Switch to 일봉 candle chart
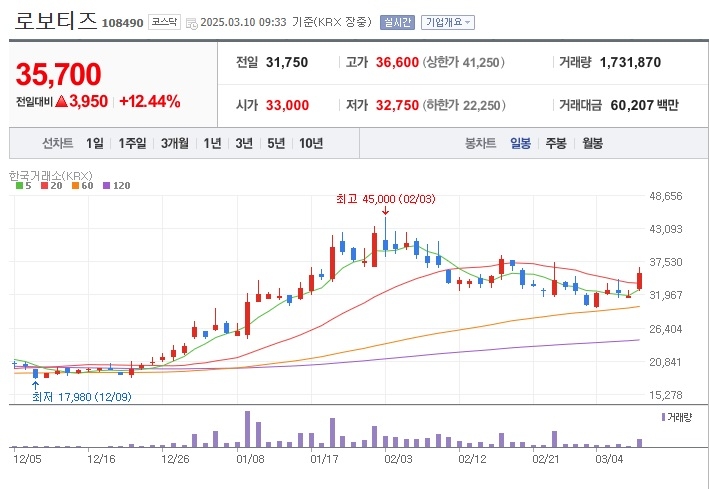Viewport: 709px width, 489px height. [520, 143]
